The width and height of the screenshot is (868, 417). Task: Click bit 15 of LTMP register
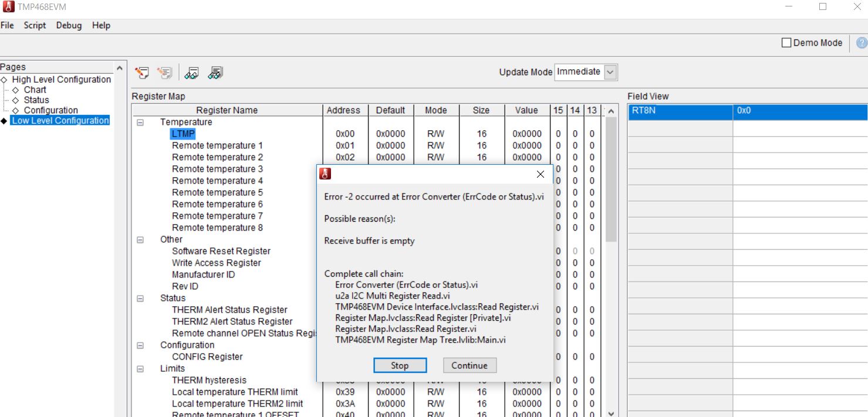pyautogui.click(x=558, y=134)
